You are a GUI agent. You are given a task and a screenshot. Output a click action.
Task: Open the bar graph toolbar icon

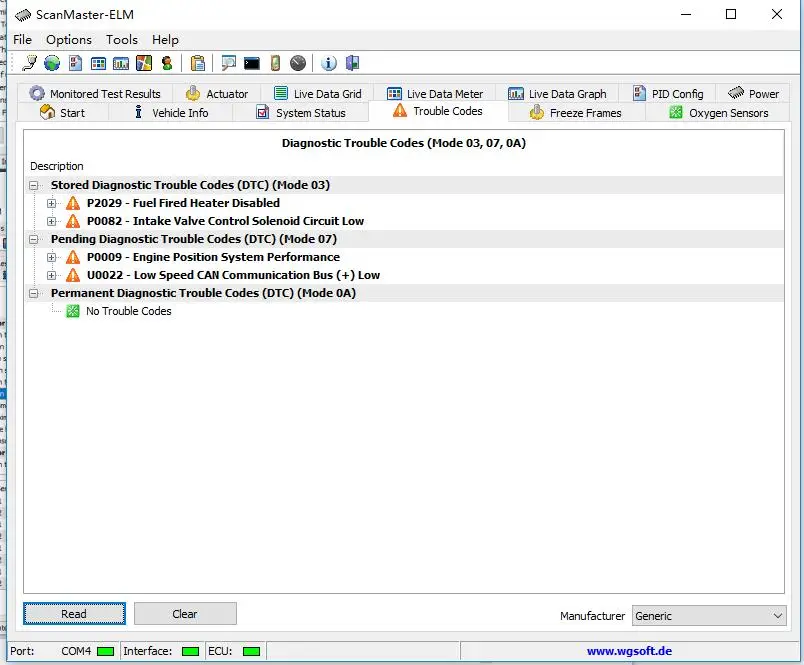(x=121, y=64)
